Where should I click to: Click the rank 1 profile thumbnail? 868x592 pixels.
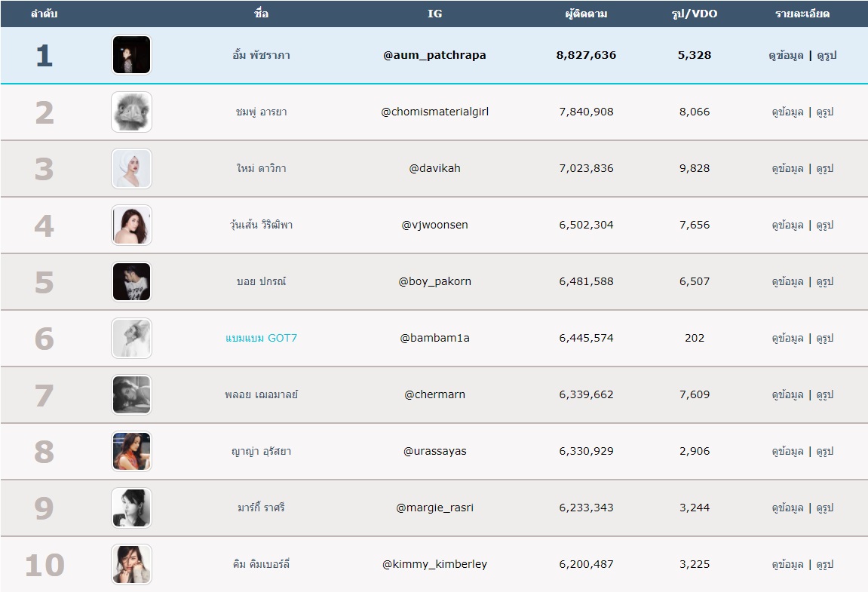[132, 55]
